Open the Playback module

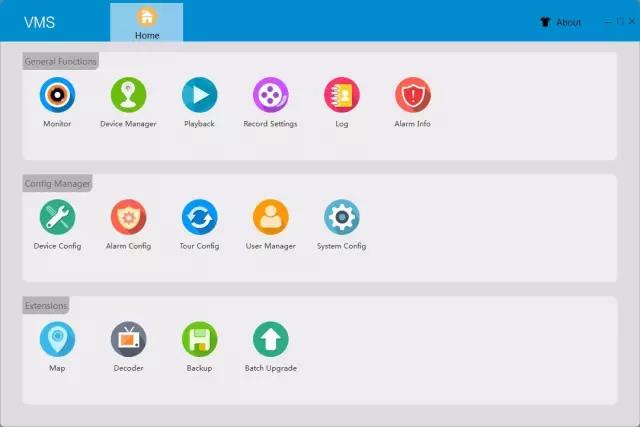tap(199, 95)
